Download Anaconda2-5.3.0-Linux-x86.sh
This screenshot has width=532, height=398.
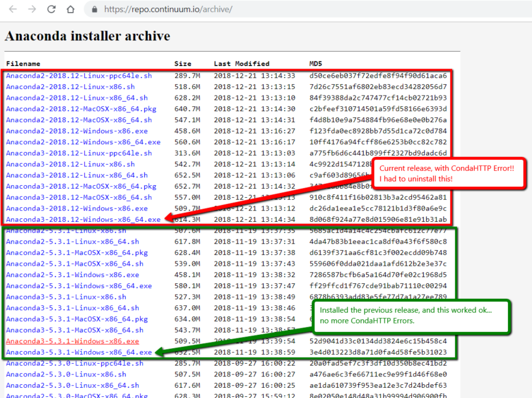pos(66,374)
